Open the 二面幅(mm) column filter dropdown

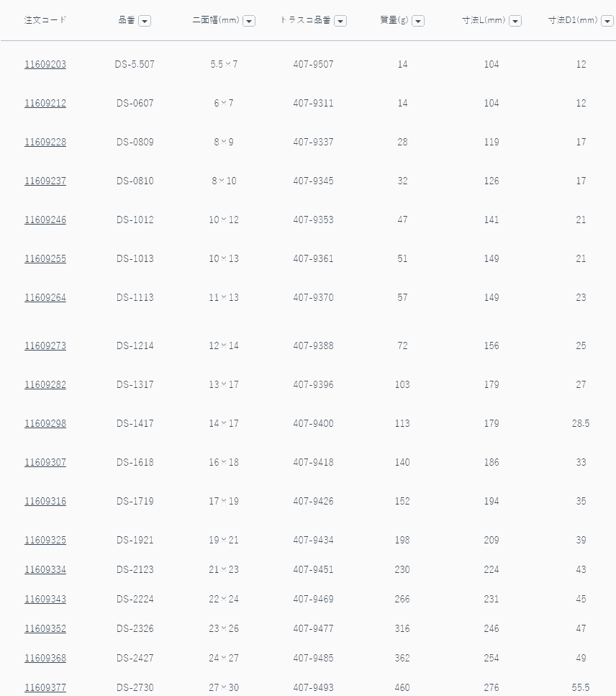point(249,21)
